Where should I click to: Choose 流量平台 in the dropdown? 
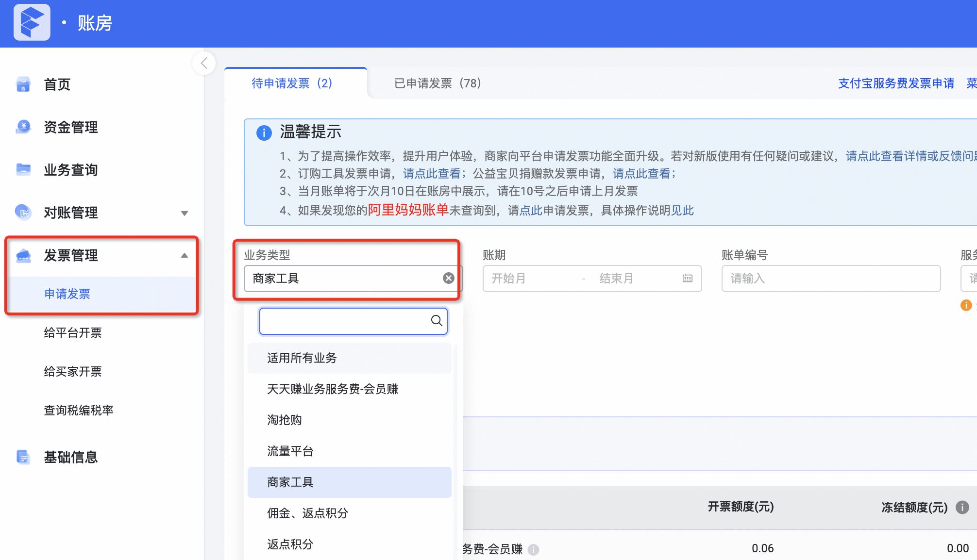(x=350, y=451)
